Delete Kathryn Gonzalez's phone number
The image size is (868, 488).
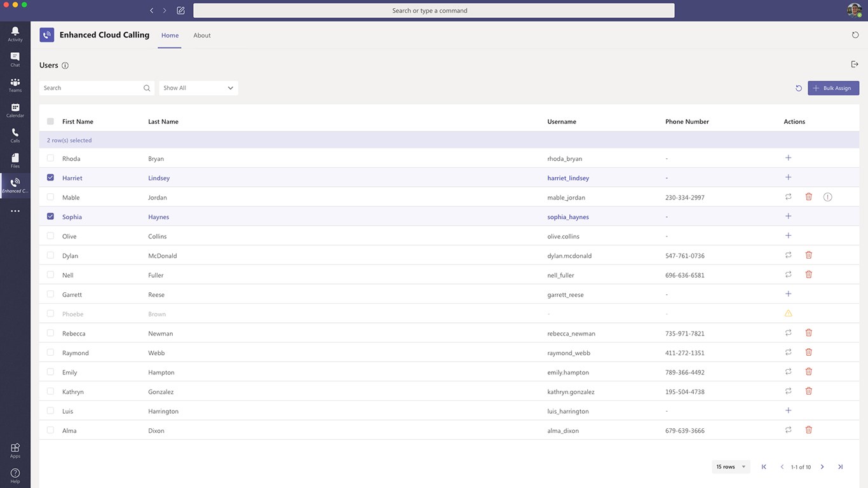pyautogui.click(x=809, y=391)
